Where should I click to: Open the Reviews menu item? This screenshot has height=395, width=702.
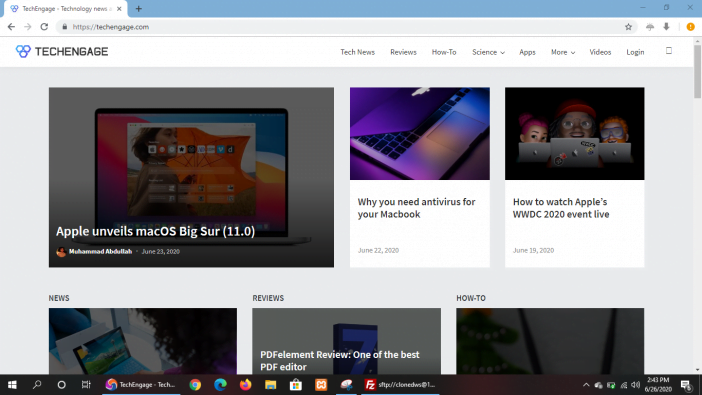click(403, 52)
